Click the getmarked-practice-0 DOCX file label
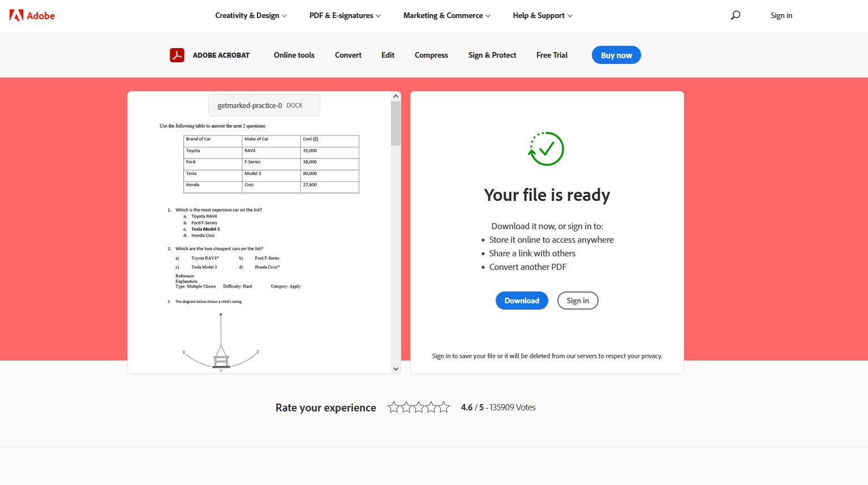 264,105
